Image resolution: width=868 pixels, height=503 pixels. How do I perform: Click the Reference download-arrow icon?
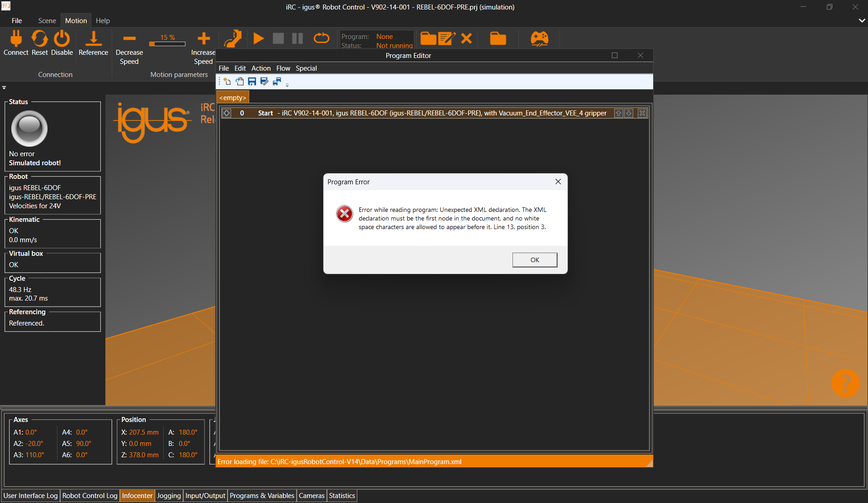[x=93, y=39]
